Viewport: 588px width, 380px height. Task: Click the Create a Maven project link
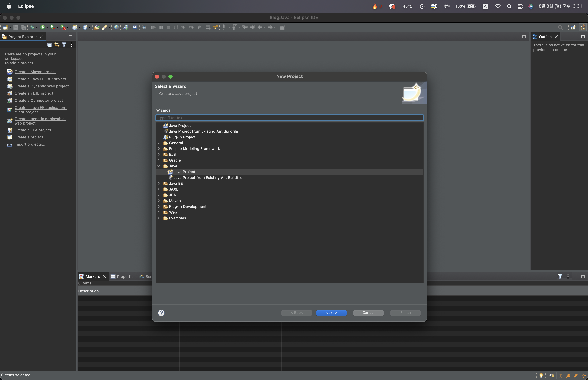pos(35,72)
